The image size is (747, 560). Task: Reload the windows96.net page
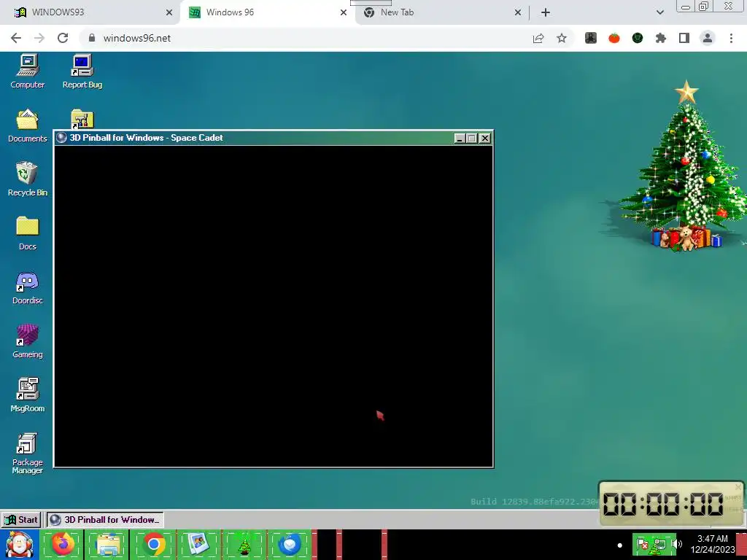[63, 38]
